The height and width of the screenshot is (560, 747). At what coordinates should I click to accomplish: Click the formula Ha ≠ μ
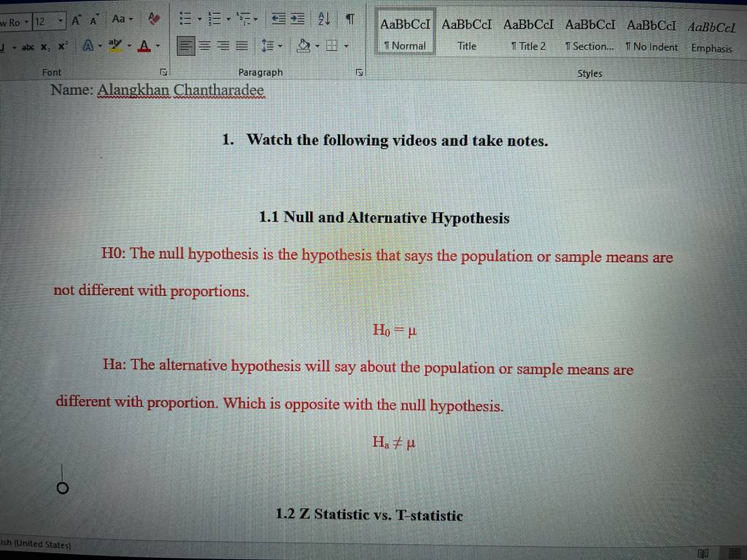(393, 443)
